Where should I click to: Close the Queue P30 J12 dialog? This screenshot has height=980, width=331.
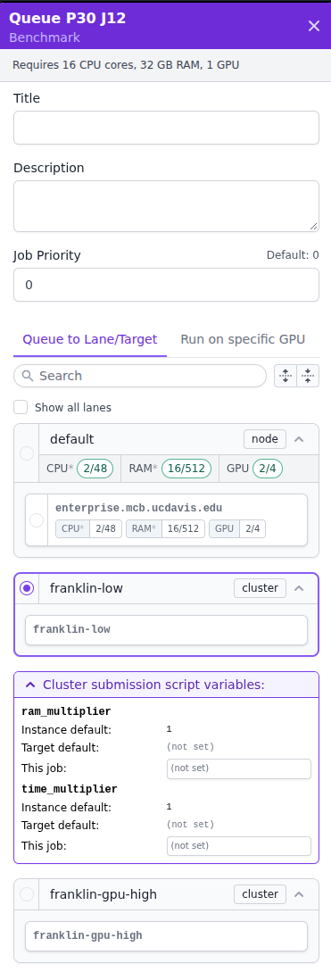(x=313, y=26)
